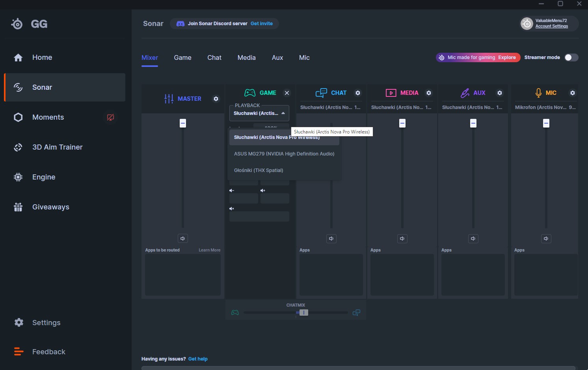Click the account avatar icon

[x=527, y=24]
